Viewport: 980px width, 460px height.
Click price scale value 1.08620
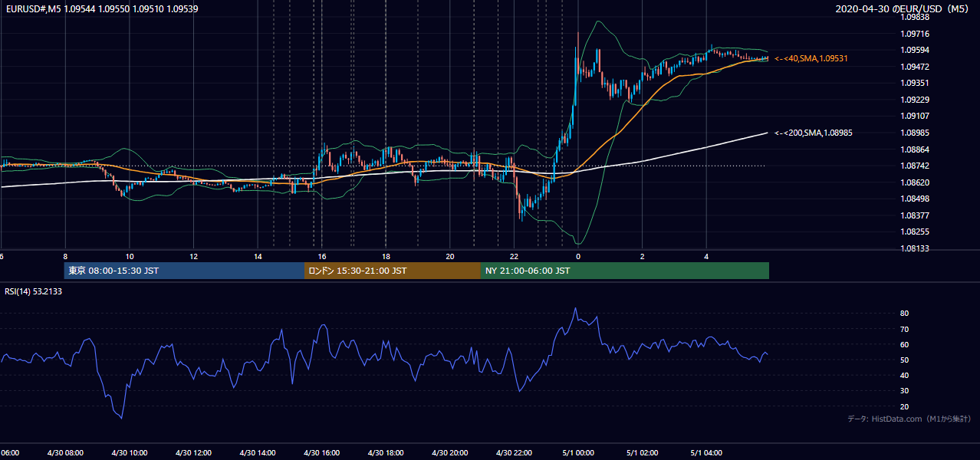click(x=914, y=182)
